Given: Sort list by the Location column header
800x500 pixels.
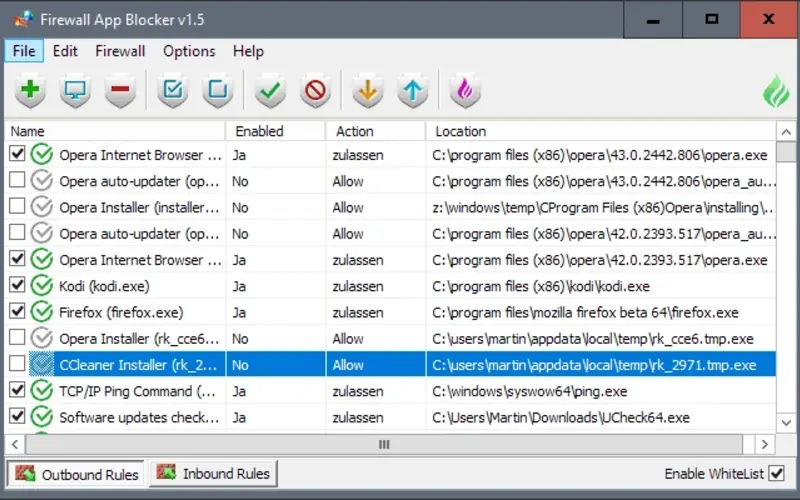Looking at the screenshot, I should (x=601, y=131).
